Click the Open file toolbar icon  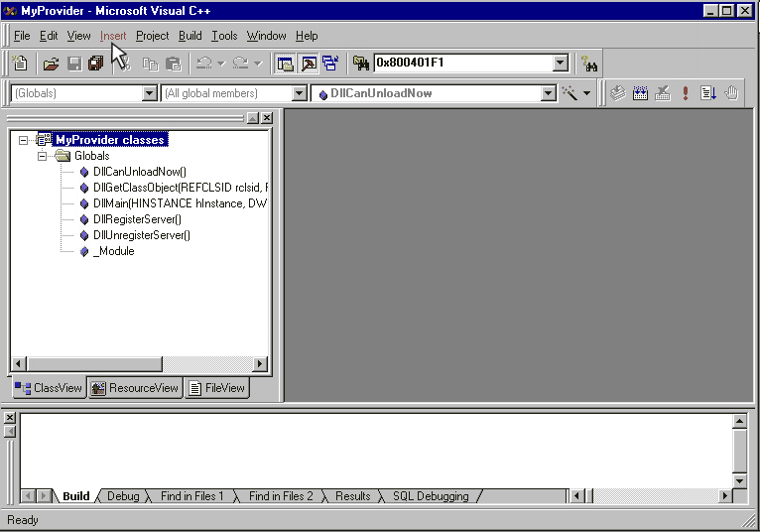pos(51,64)
